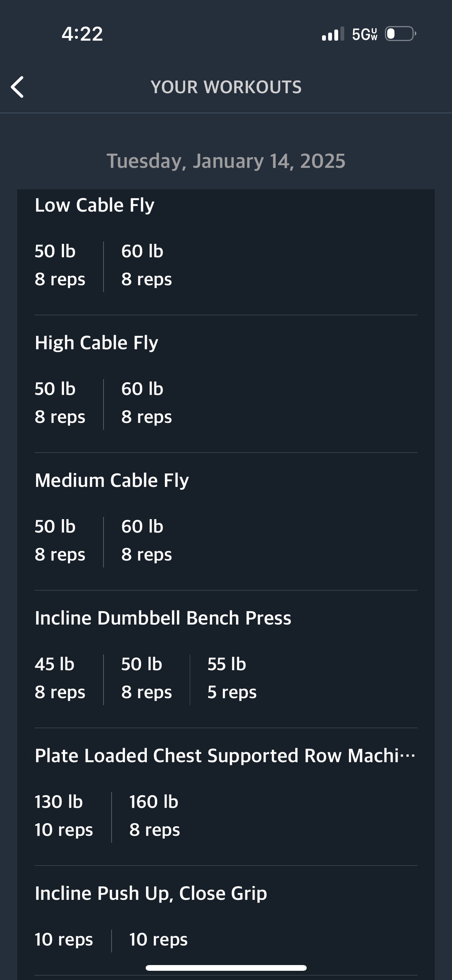452x980 pixels.
Task: Tap the home indicator bar
Action: point(226,968)
